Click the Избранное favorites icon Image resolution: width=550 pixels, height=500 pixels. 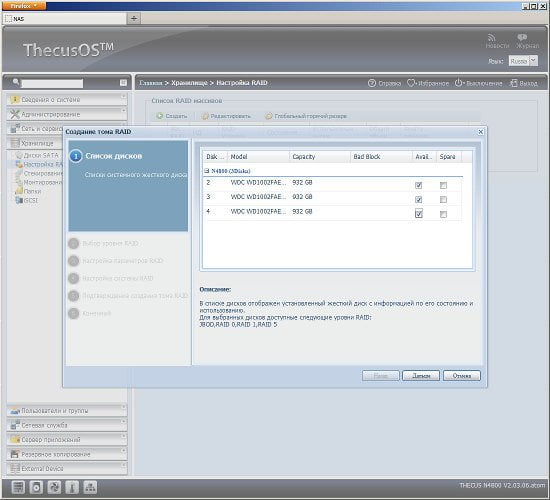[411, 83]
